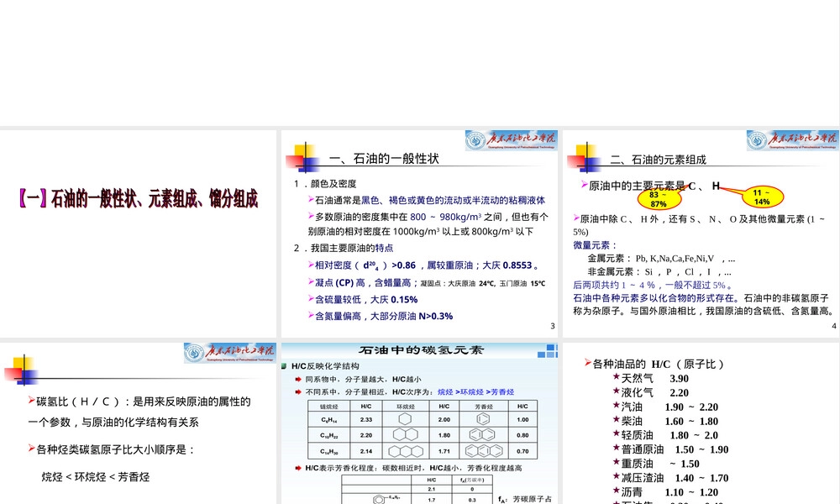Click the 碳氢比（H/C）definition bullet
The image size is (840, 504).
pyautogui.click(x=139, y=412)
